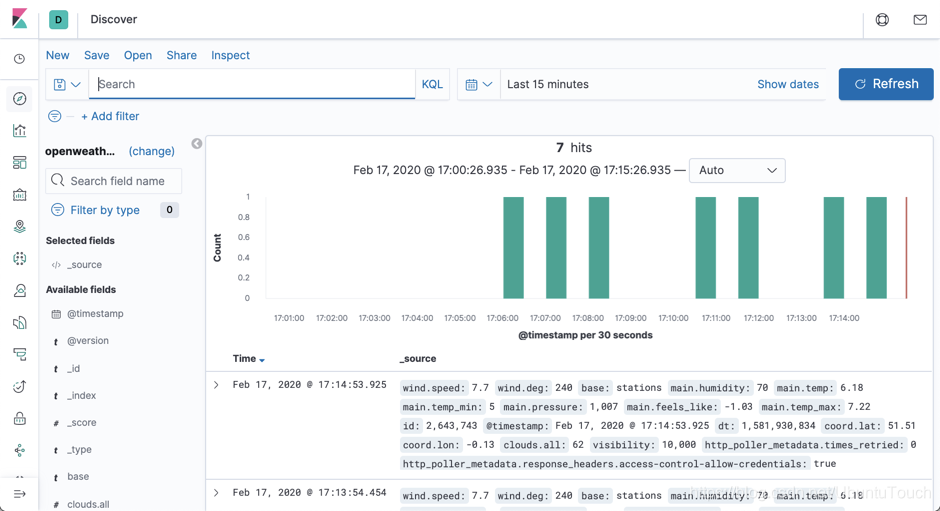Open Machine Learning icon in sidebar

click(20, 258)
